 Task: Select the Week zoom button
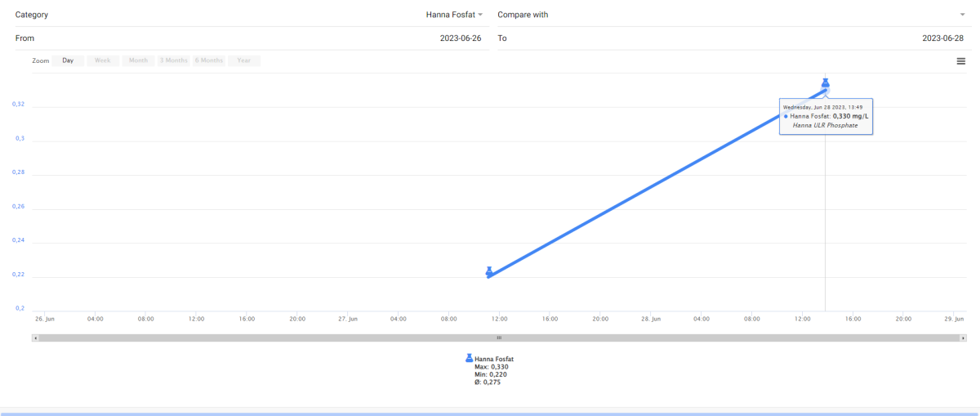[x=103, y=60]
